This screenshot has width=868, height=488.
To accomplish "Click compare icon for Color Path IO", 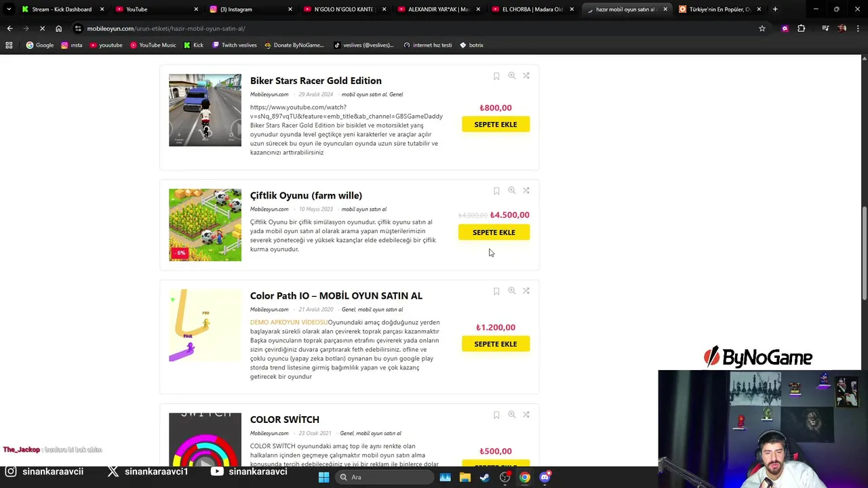I will (x=526, y=291).
